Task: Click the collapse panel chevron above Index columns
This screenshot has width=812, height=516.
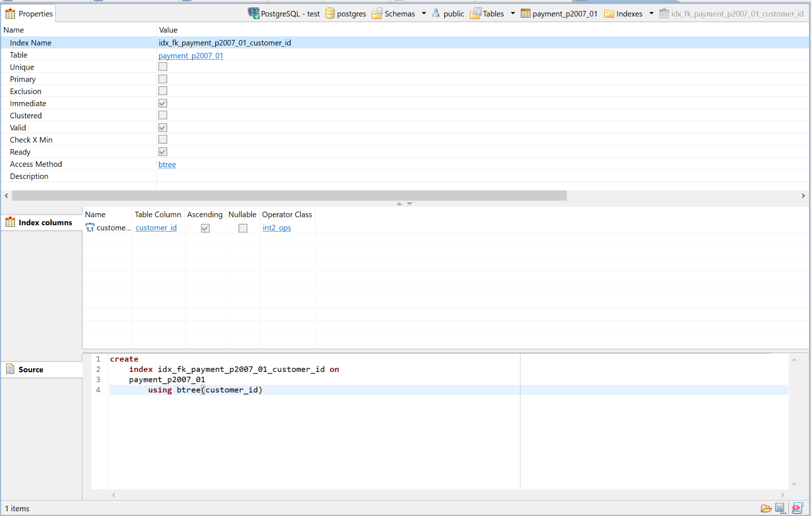Action: coord(399,204)
